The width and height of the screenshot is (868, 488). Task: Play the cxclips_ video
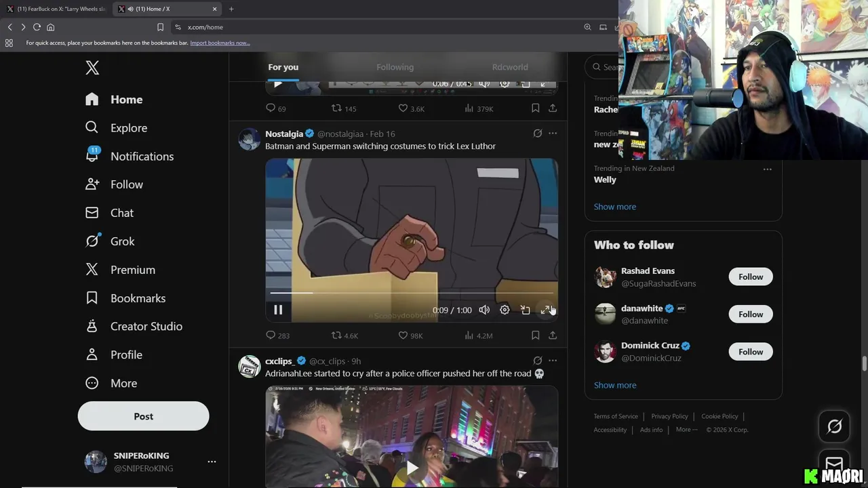[x=412, y=468]
